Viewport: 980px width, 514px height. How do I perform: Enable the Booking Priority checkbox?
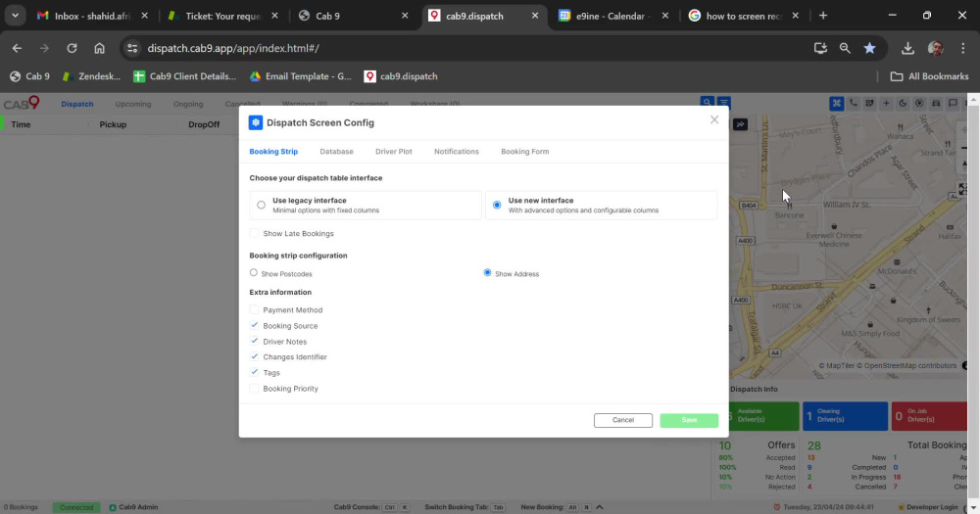[254, 388]
